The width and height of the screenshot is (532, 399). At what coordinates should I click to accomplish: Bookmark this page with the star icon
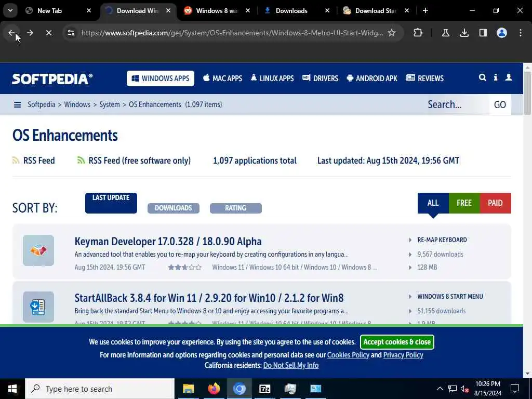(x=392, y=33)
